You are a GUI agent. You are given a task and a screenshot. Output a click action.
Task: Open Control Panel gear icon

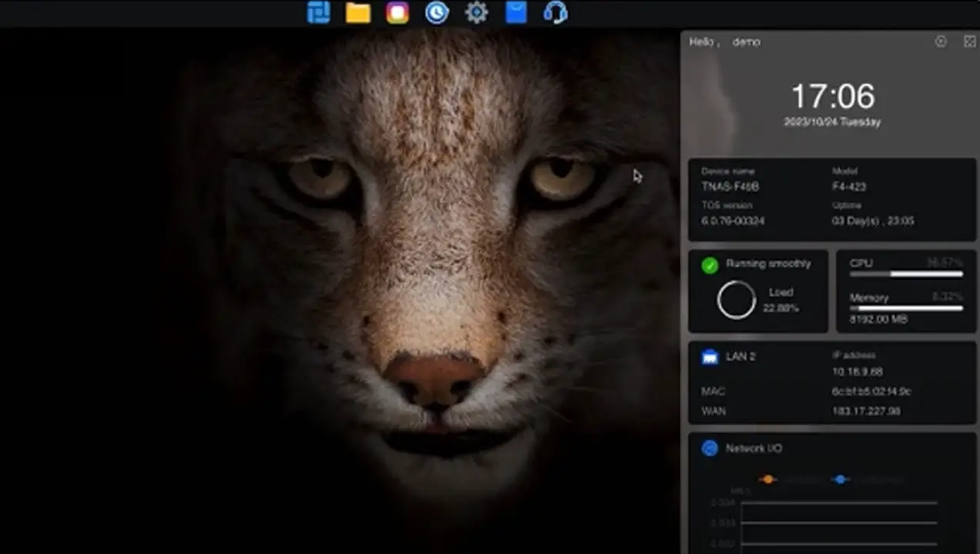tap(477, 12)
